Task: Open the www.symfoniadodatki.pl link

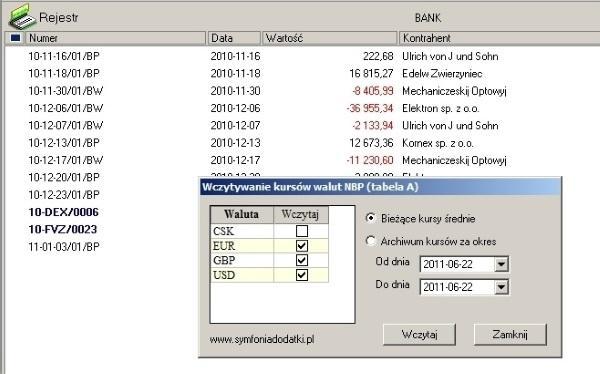Action: (x=262, y=339)
